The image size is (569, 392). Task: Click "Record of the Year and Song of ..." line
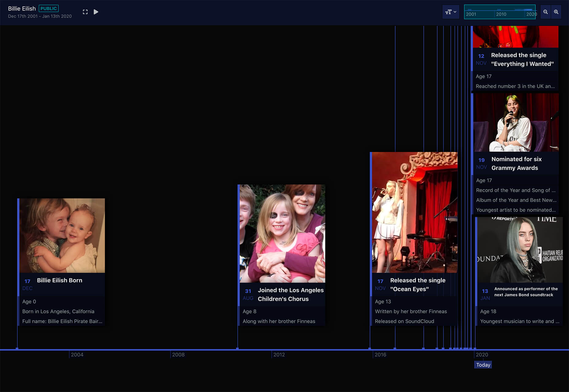pos(516,190)
